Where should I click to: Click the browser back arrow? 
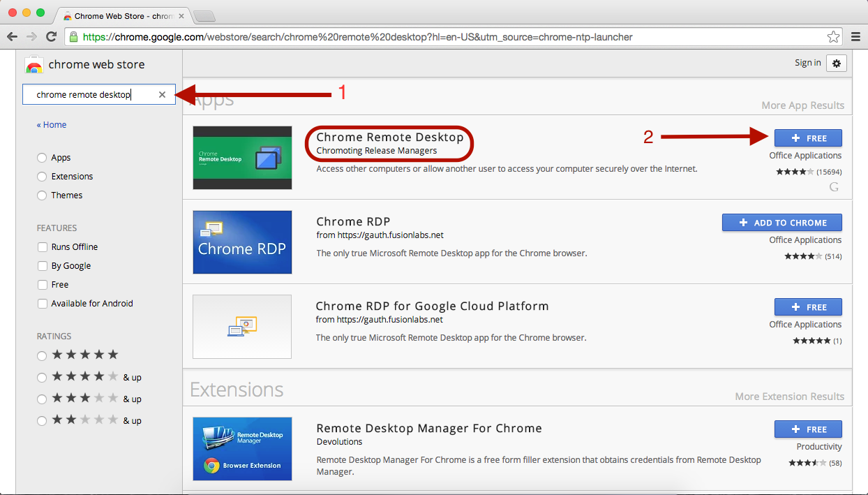point(13,36)
